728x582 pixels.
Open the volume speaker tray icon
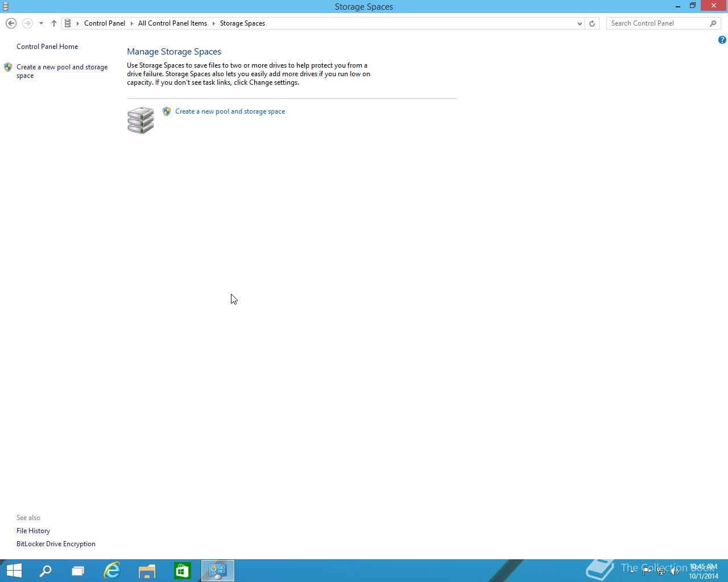[x=675, y=571]
